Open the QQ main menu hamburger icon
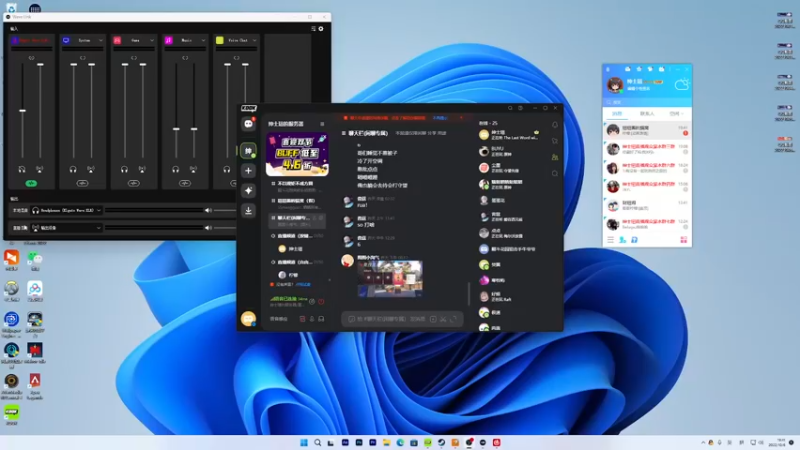 pos(612,239)
